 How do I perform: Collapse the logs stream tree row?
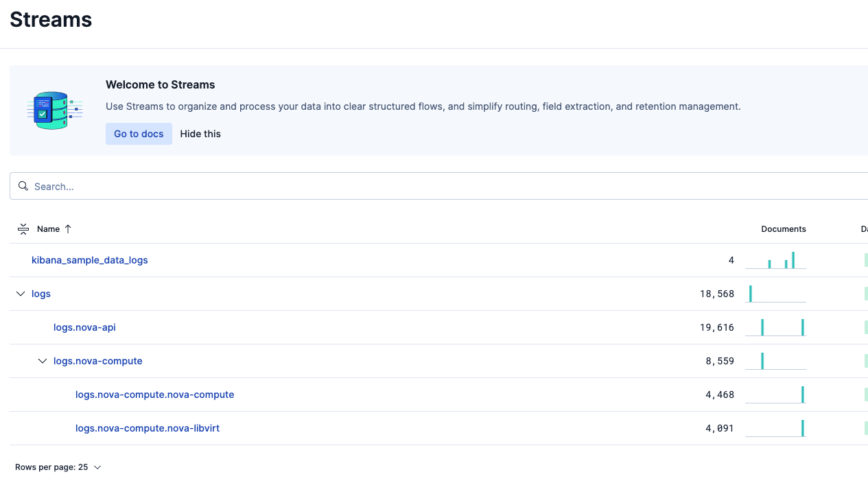[20, 294]
